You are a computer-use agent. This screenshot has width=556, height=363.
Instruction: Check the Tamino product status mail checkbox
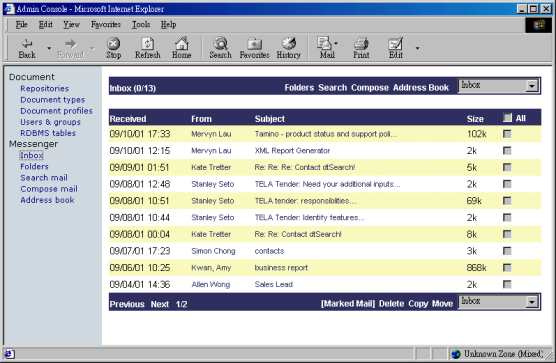[507, 134]
